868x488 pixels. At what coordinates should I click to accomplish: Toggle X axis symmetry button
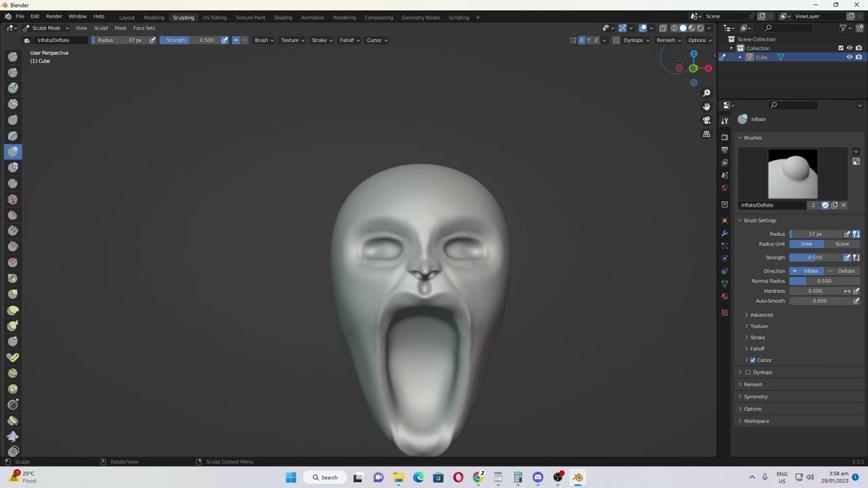pyautogui.click(x=581, y=40)
